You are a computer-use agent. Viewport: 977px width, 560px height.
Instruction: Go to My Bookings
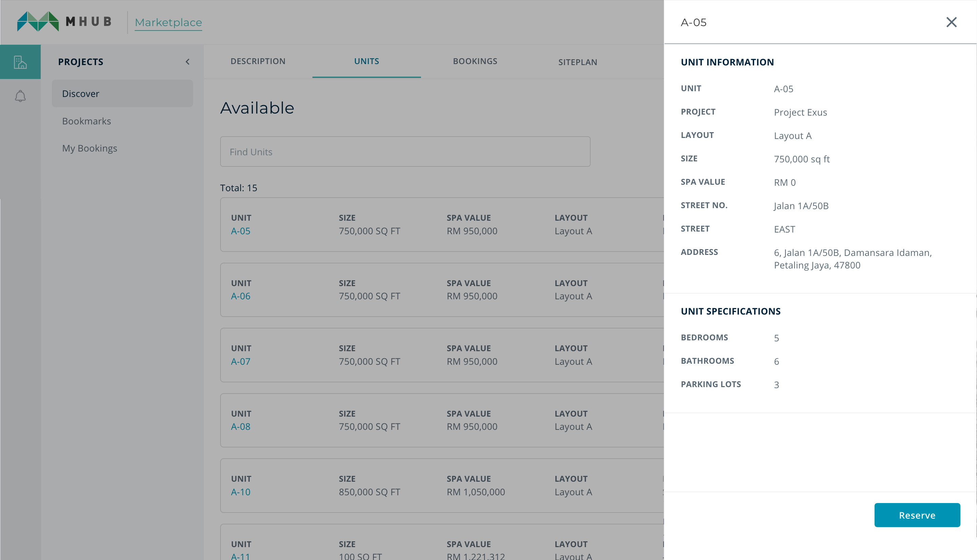click(90, 148)
